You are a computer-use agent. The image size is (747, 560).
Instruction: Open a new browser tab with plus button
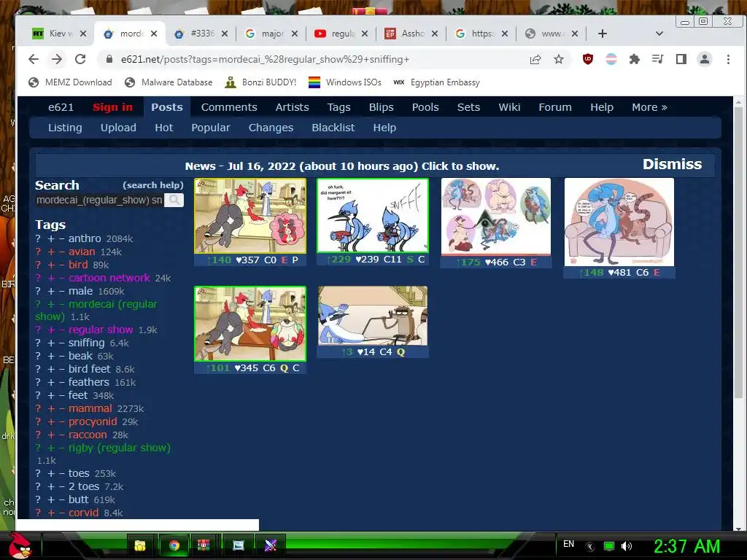pos(602,34)
